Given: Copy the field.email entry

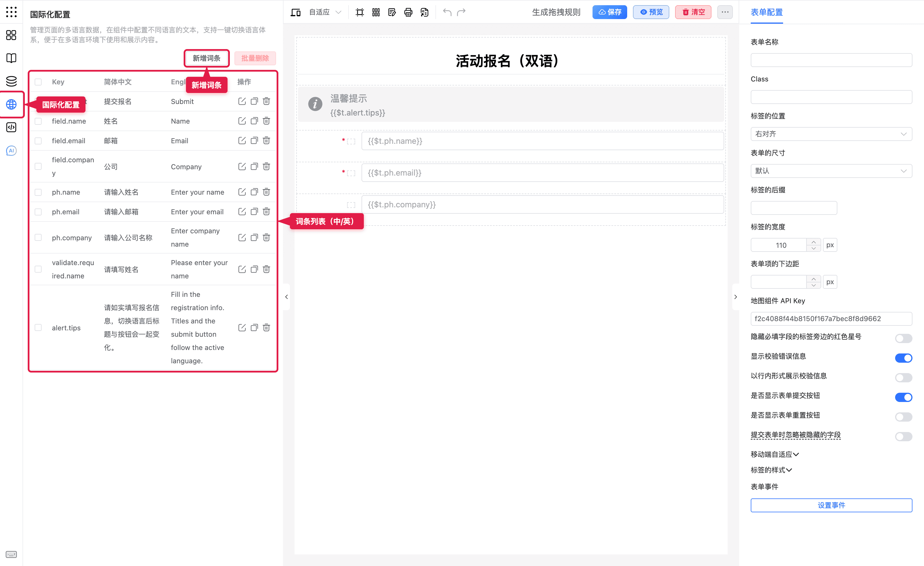Looking at the screenshot, I should (254, 140).
